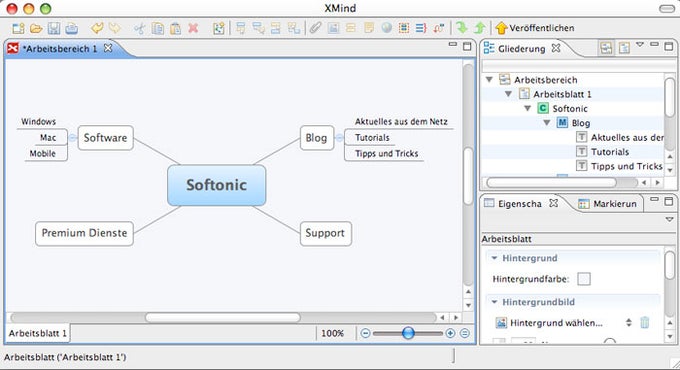Screen dimensions: 680x370
Task: Collapse the Arbeitsblatt 1 tree node
Action: coord(508,94)
